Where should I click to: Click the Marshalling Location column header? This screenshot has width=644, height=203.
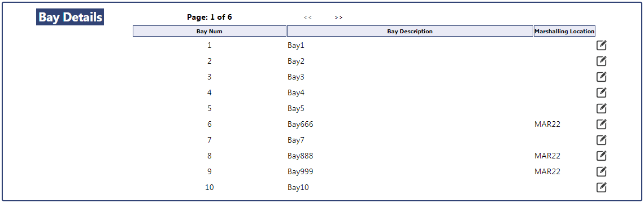[564, 31]
